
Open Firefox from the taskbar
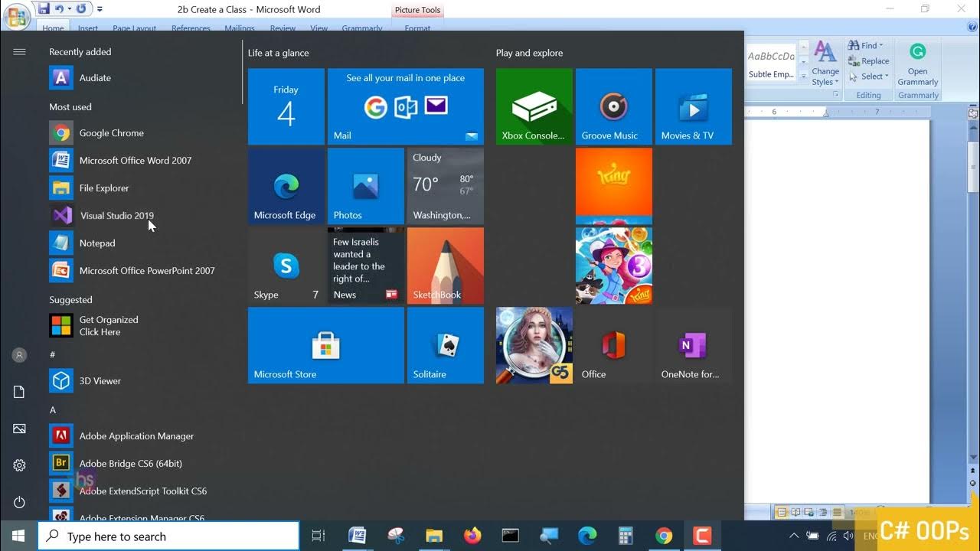coord(472,536)
